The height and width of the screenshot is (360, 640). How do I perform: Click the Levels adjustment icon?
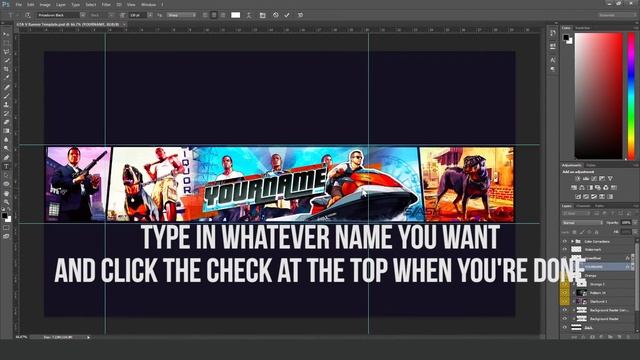click(x=586, y=178)
